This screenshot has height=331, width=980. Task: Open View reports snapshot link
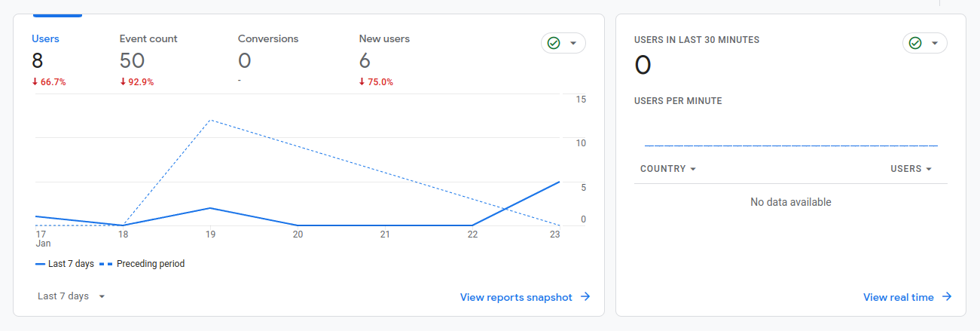(x=516, y=297)
